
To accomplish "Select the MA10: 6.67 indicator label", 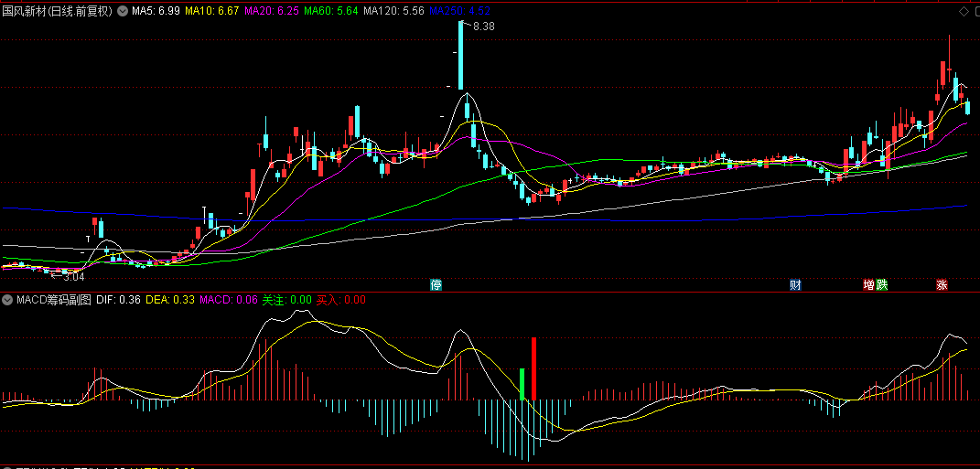I will click(212, 11).
